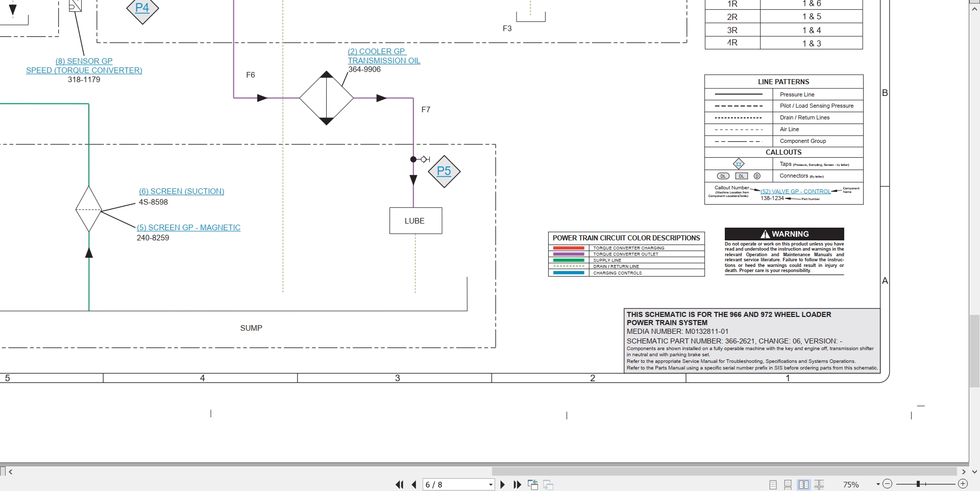This screenshot has height=491, width=980.
Task: Click the SUMP label
Action: [251, 328]
